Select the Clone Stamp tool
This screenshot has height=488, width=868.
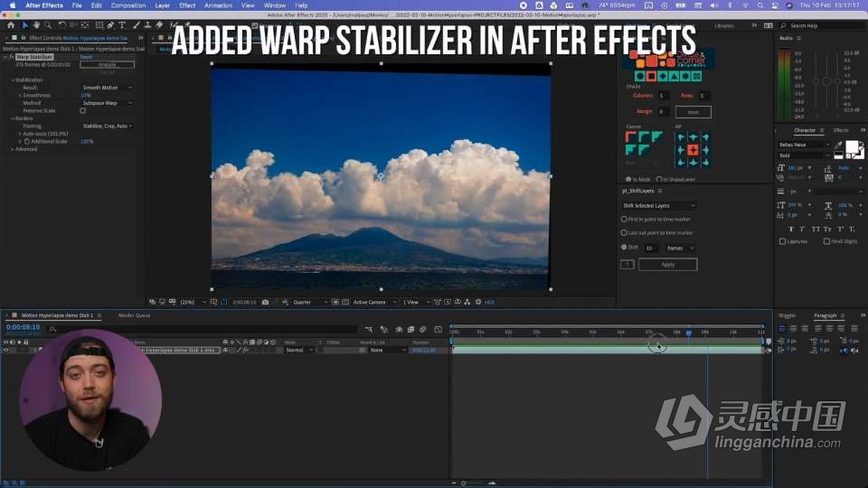point(147,25)
